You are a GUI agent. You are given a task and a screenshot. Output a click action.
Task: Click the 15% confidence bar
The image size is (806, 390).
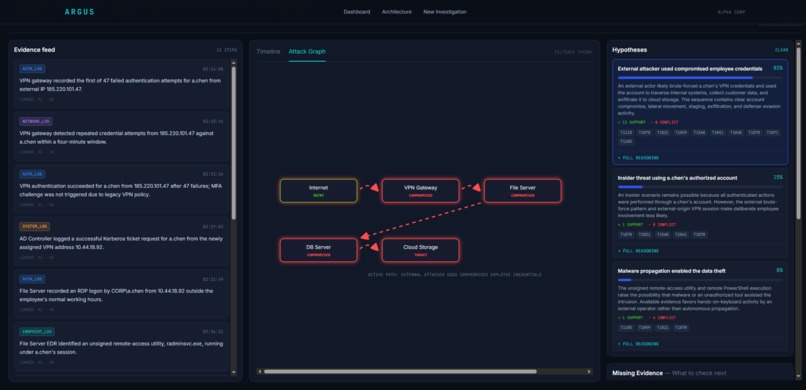[x=700, y=187]
